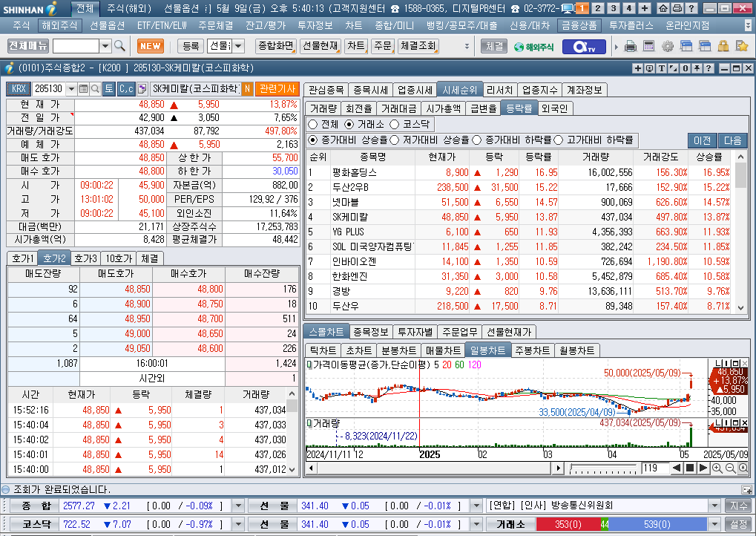Open the 해외주식 menu
756x536 pixels.
(59, 25)
